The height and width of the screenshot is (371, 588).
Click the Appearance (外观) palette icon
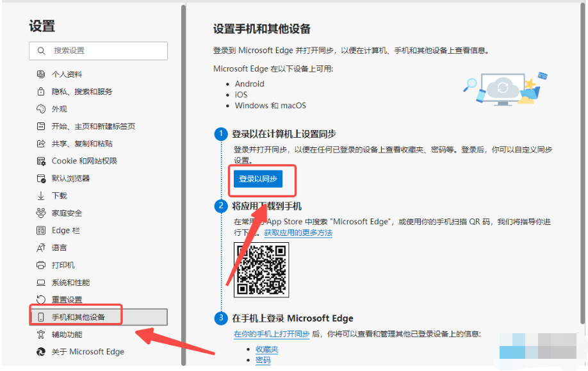(41, 109)
